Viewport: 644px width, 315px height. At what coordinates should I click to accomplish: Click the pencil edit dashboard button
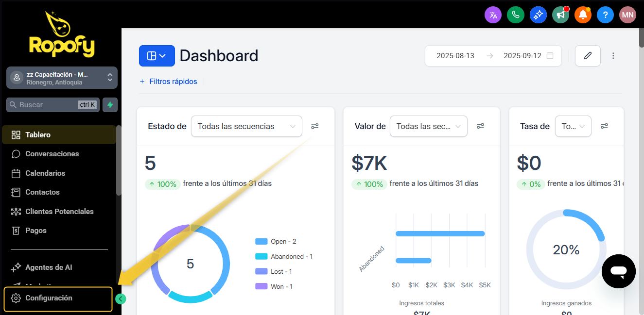click(588, 56)
